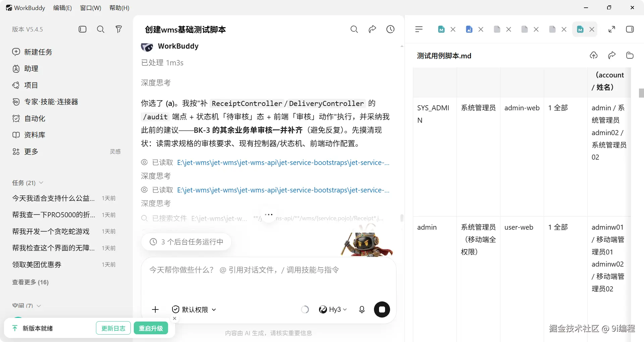Close the first markdown file tab
644x342 pixels.
[x=453, y=30]
